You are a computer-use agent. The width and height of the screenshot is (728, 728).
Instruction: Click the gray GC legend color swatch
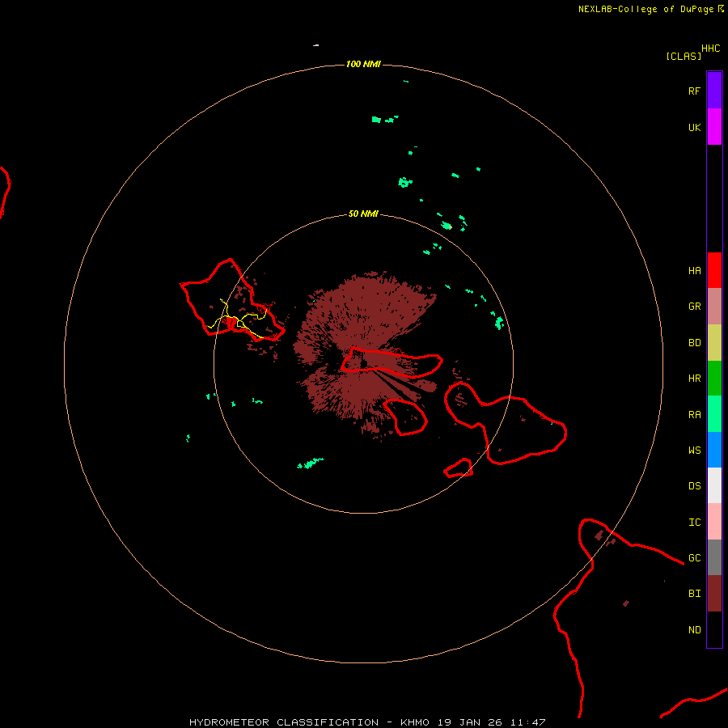(x=714, y=557)
